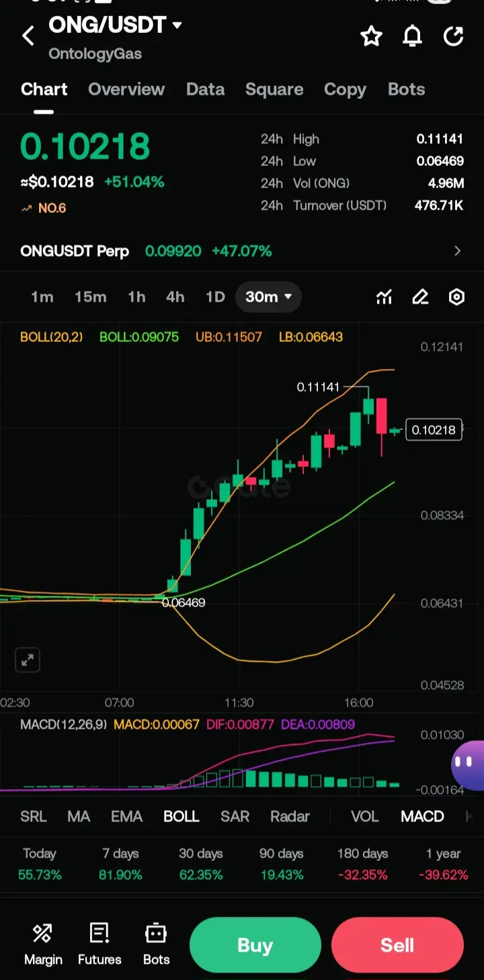The image size is (484, 980).
Task: Open the 30m interval dropdown
Action: 268,297
